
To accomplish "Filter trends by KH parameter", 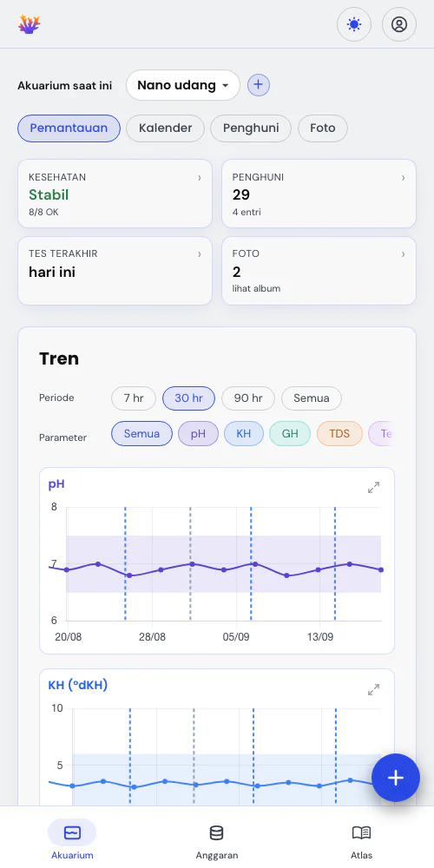I will 244,433.
